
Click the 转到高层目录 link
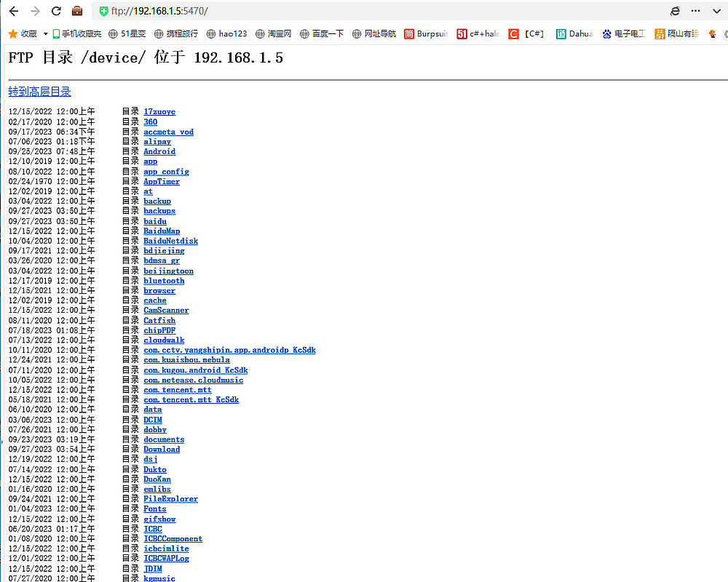(40, 92)
